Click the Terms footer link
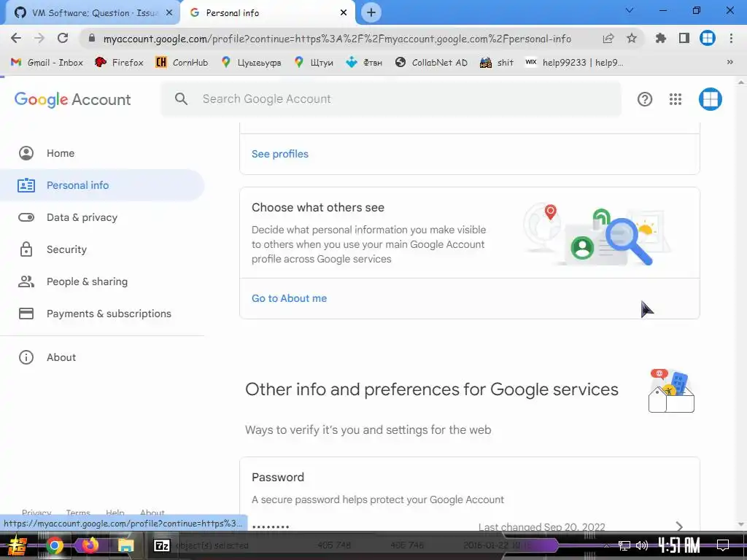747x560 pixels. tap(78, 513)
